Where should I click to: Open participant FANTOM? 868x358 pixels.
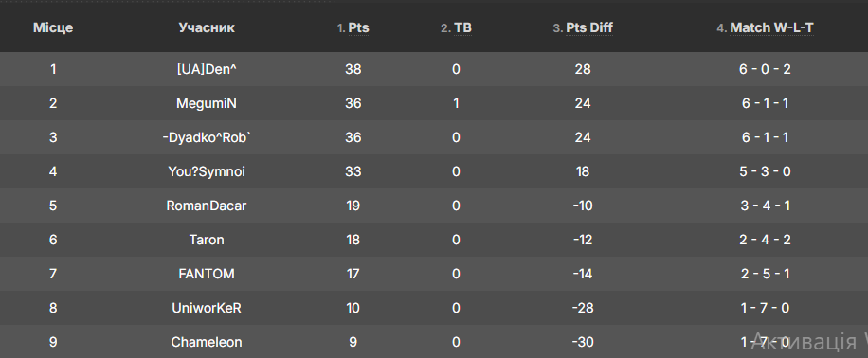(207, 274)
